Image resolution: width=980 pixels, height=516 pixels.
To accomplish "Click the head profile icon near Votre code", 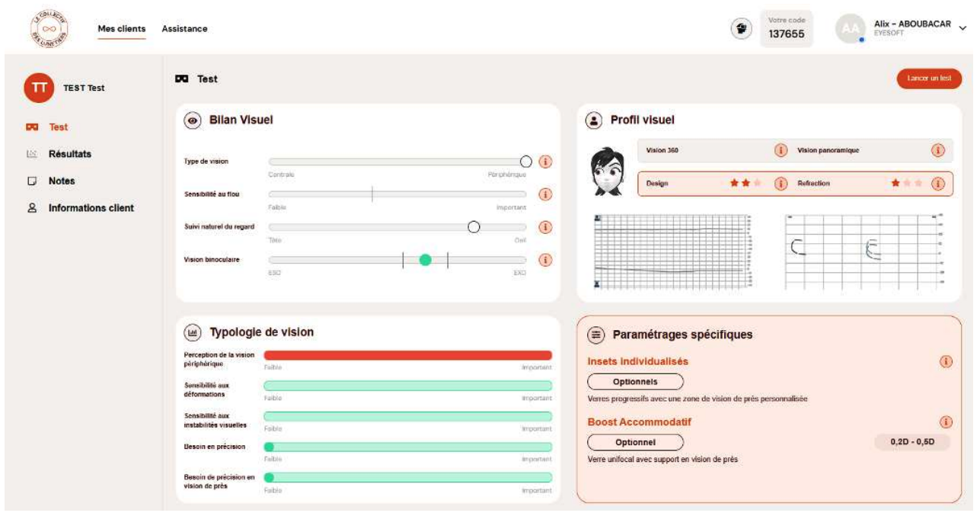I will (x=741, y=29).
